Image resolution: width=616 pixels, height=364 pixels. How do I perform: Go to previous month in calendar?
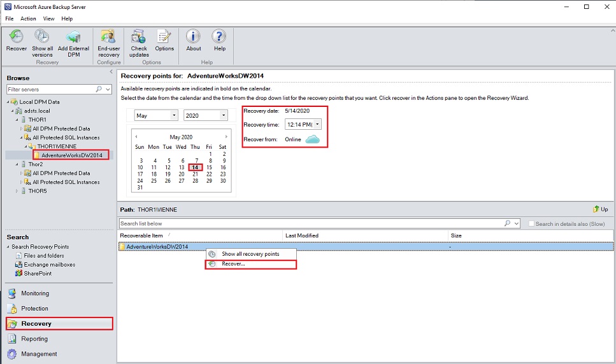(x=136, y=137)
